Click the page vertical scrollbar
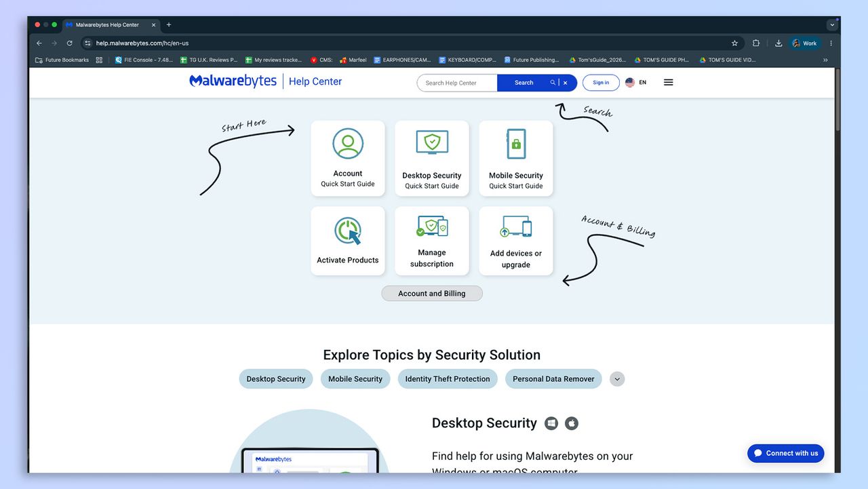 (x=837, y=100)
